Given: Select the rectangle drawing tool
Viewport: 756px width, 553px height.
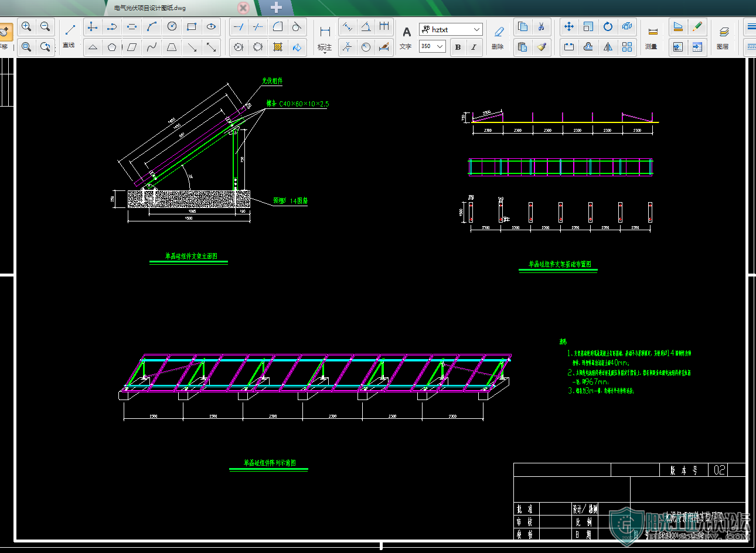Looking at the screenshot, I should (192, 27).
